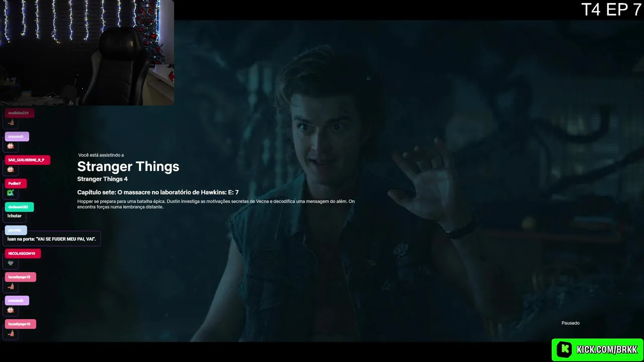Select the NICOLASGGW10 chat username
644x362 pixels.
coord(23,253)
